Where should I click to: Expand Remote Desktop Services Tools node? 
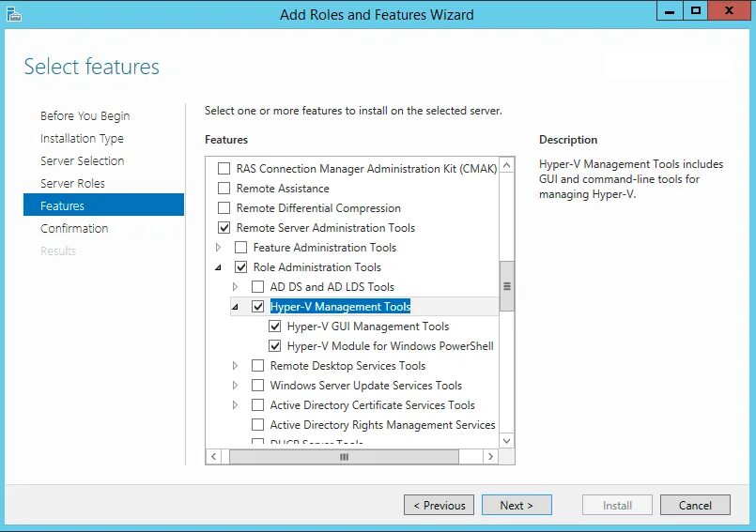[x=236, y=366]
